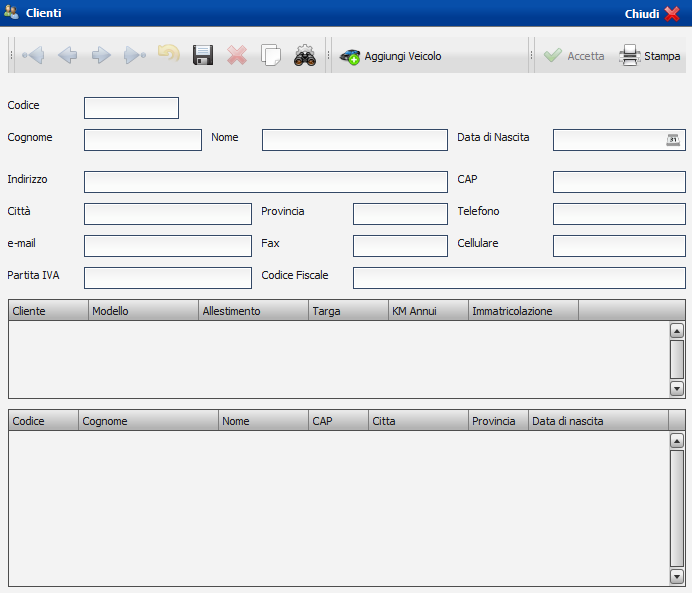Copy the record with duplicate pages icon
692x593 pixels.
[x=271, y=56]
